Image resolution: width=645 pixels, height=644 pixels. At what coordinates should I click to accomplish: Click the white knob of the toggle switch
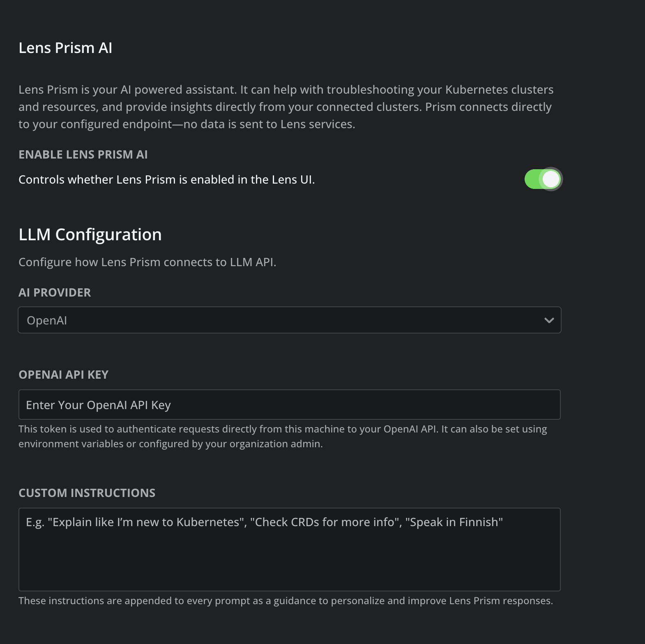(x=551, y=179)
